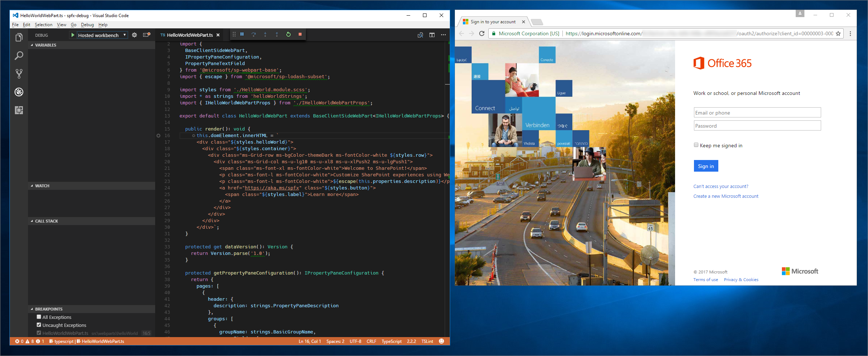Open the Debug menu
This screenshot has height=356, width=868.
87,24
